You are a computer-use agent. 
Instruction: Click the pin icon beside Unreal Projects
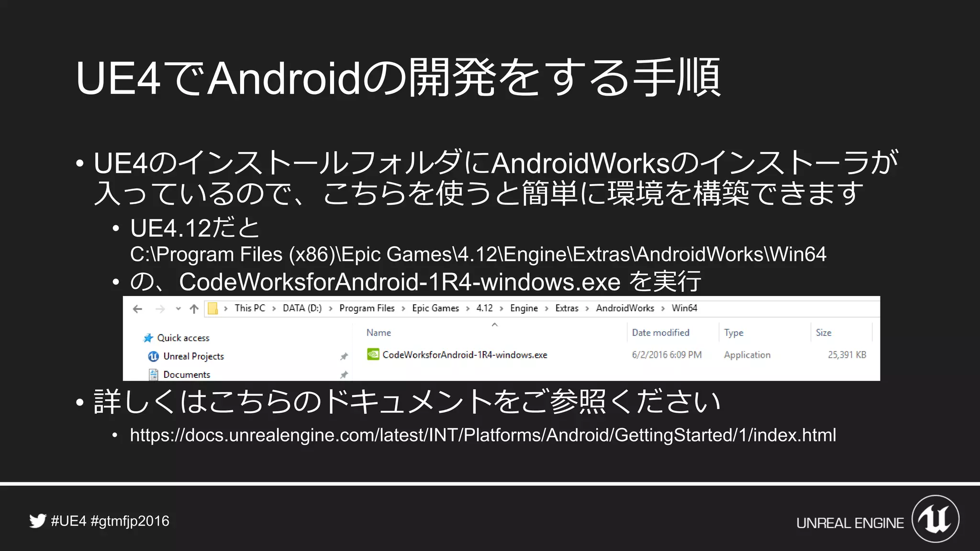(344, 356)
